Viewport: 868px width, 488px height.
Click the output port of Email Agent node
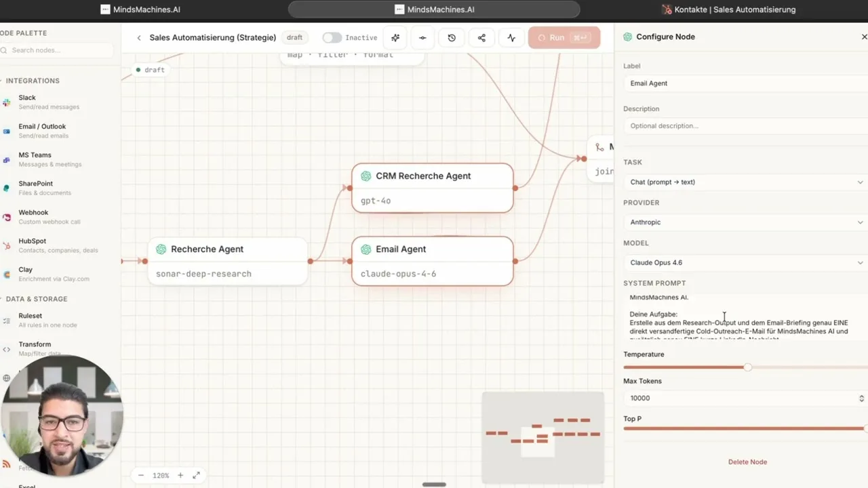(x=515, y=261)
